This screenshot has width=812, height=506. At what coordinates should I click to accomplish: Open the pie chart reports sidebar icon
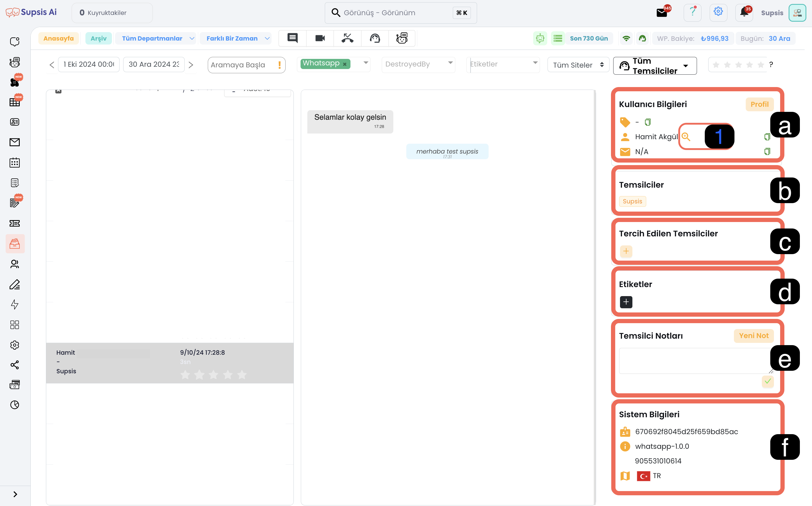click(15, 405)
